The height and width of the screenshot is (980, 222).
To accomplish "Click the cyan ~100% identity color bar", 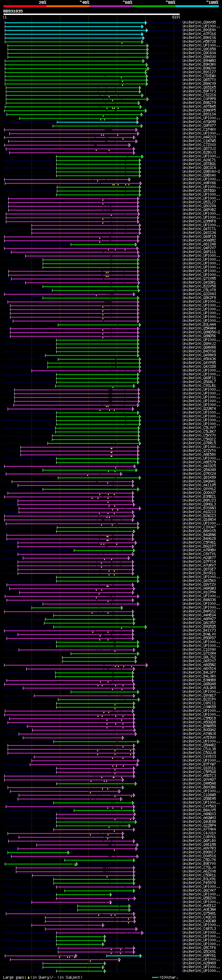I will tap(197, 6).
